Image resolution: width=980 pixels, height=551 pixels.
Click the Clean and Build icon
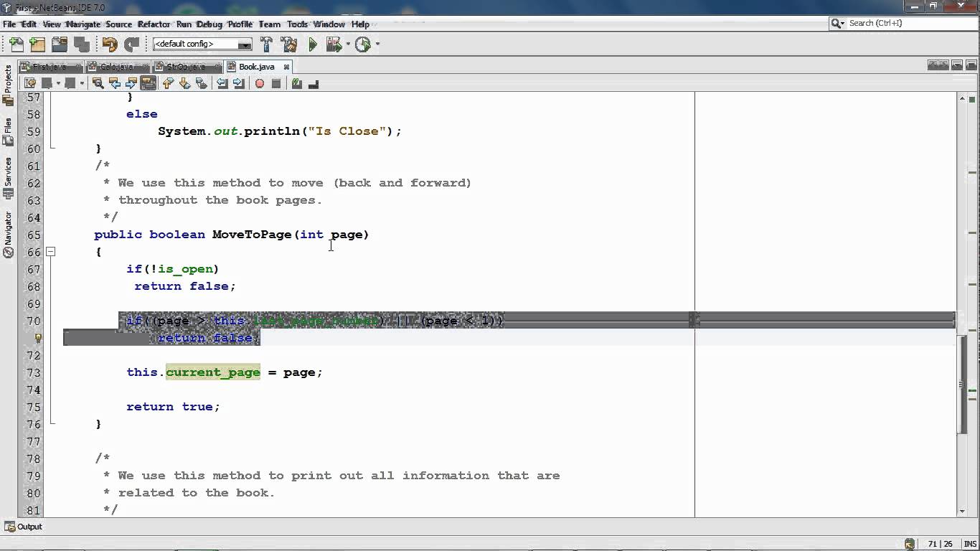pyautogui.click(x=289, y=44)
